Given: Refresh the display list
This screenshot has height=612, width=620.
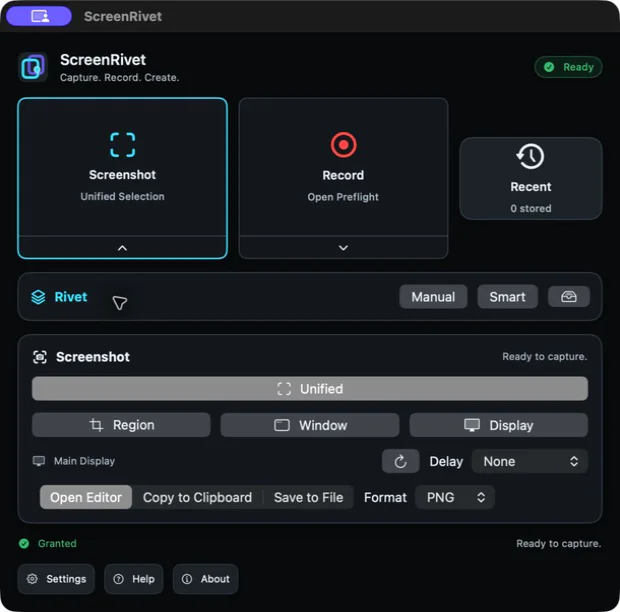Looking at the screenshot, I should (401, 461).
